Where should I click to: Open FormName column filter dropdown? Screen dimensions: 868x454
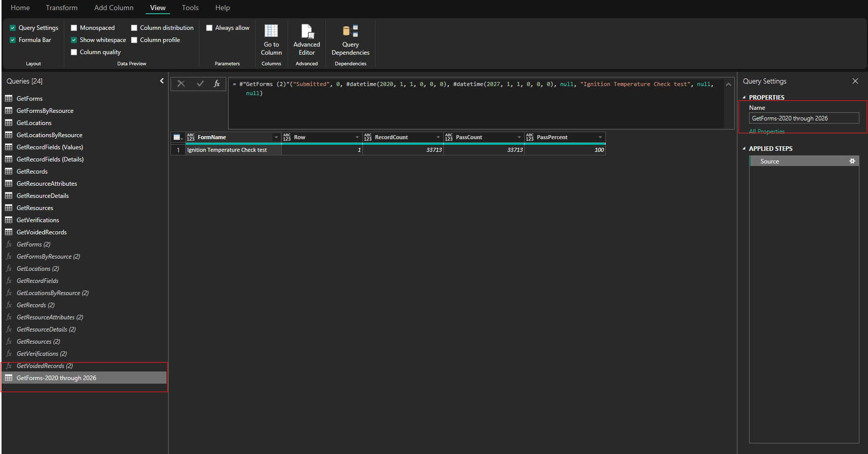point(276,137)
